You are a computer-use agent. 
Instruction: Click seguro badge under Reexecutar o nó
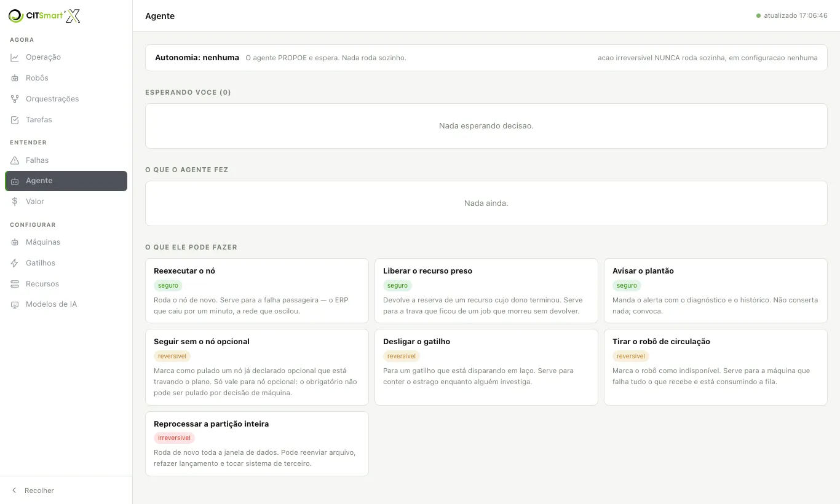coord(168,285)
